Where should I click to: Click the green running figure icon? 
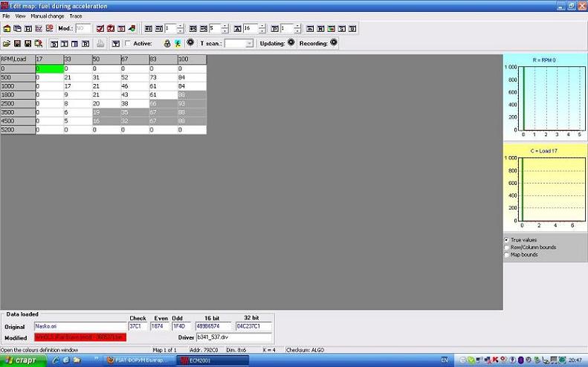coord(178,43)
